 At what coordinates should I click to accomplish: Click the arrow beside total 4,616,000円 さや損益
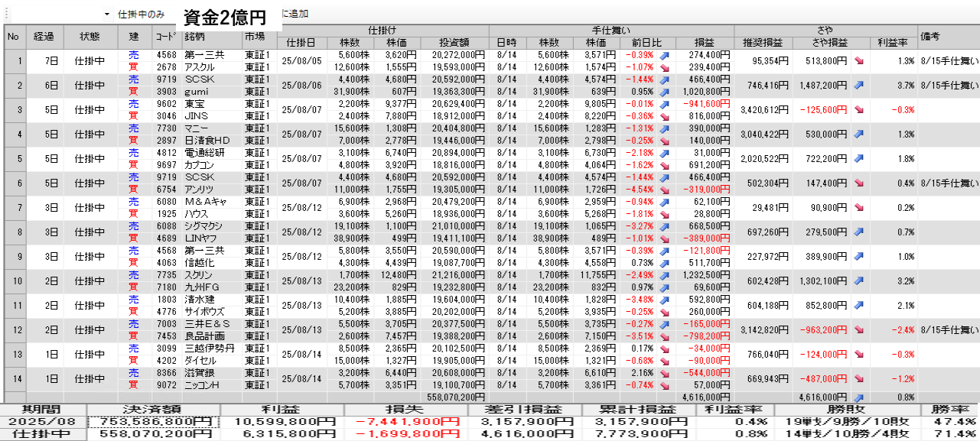tap(860, 397)
